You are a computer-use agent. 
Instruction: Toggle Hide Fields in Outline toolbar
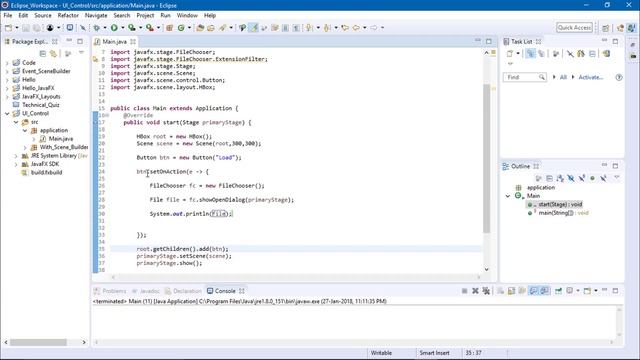[x=571, y=178]
